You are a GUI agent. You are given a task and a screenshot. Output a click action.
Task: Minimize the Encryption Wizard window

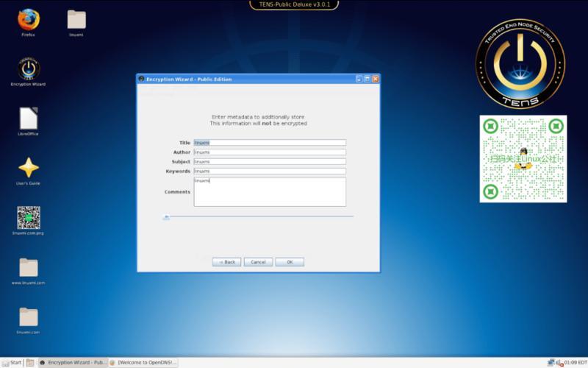click(359, 79)
